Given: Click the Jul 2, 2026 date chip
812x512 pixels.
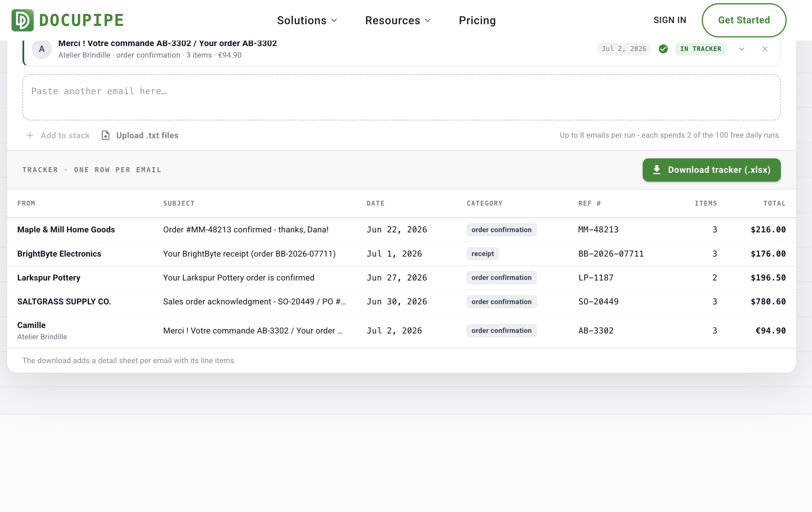Looking at the screenshot, I should [x=623, y=49].
